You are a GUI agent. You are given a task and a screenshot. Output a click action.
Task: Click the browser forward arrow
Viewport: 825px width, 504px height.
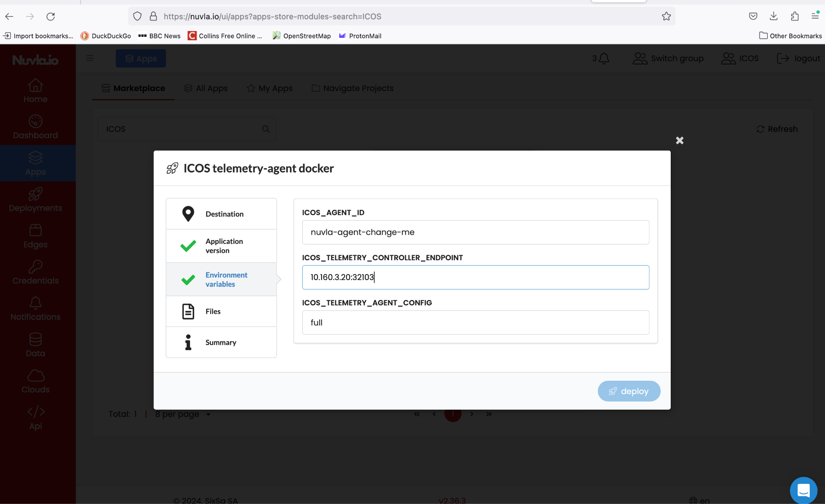click(x=30, y=17)
